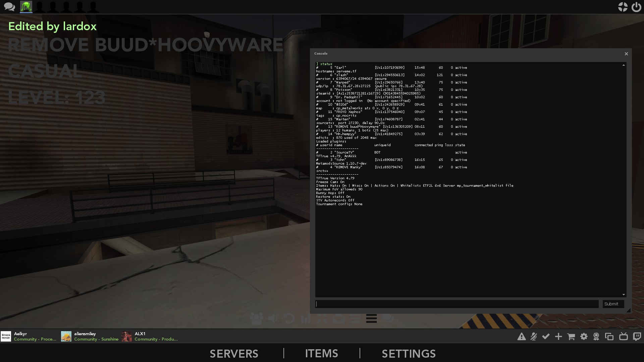Open the Twitch streaming icon
Screen dimensions: 644x362
click(x=637, y=337)
